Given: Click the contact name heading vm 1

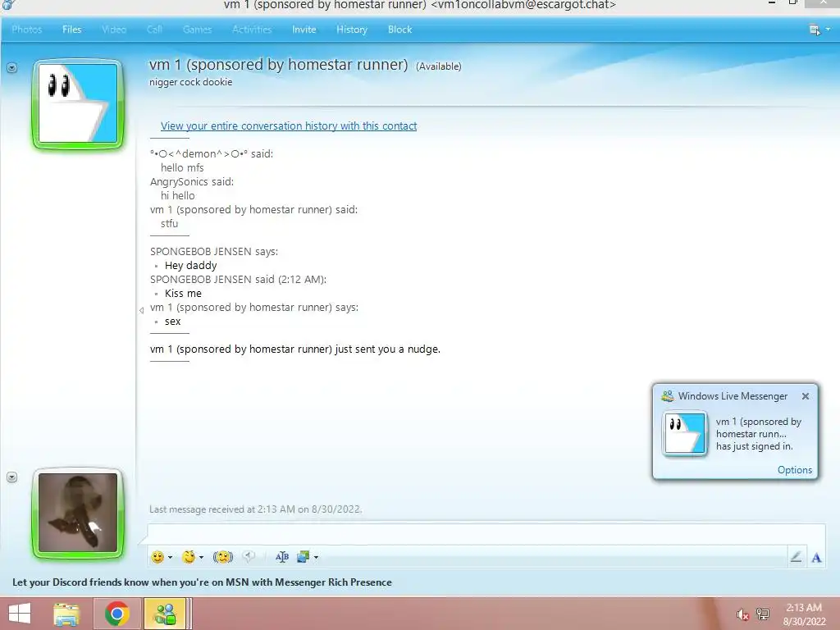Looking at the screenshot, I should coord(279,64).
